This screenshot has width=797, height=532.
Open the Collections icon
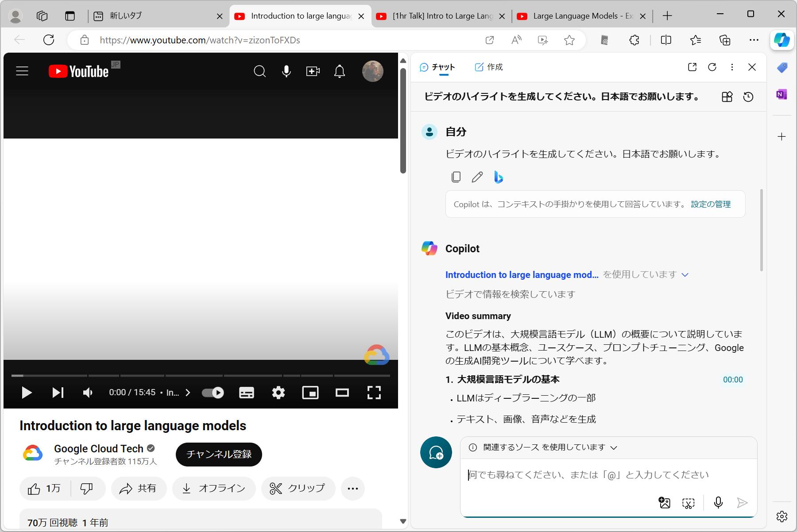[725, 40]
